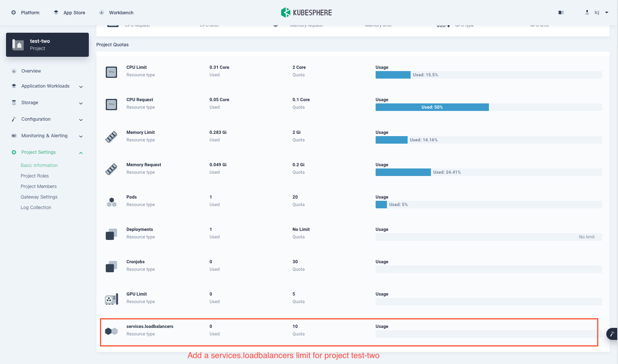
Task: Open Gateway Settings
Action: pyautogui.click(x=39, y=197)
